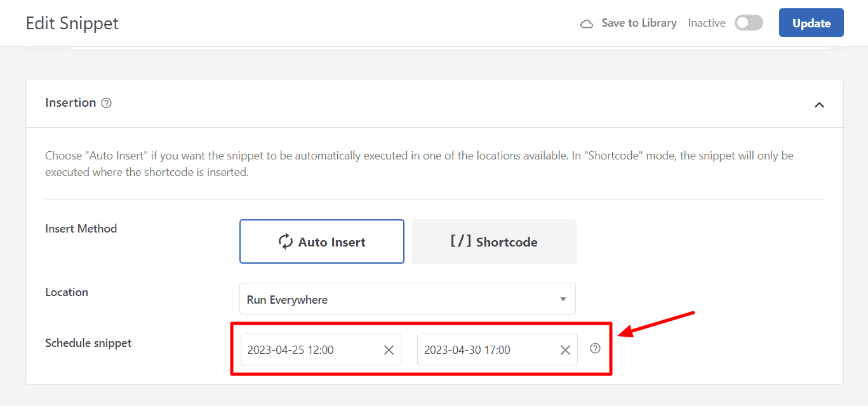The width and height of the screenshot is (868, 406).
Task: Click the Inactive status label
Action: 706,23
